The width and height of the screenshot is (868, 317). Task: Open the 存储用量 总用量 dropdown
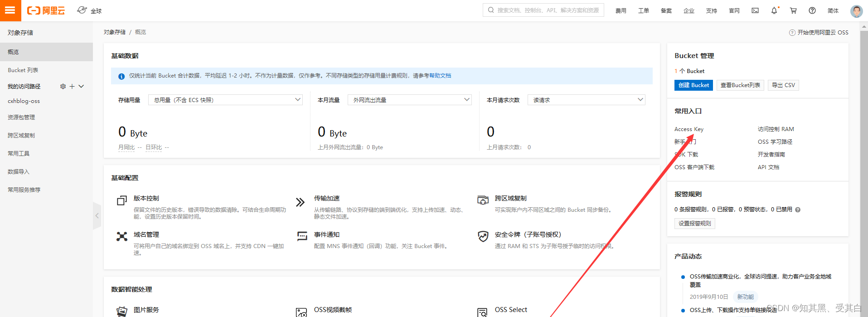coord(225,100)
